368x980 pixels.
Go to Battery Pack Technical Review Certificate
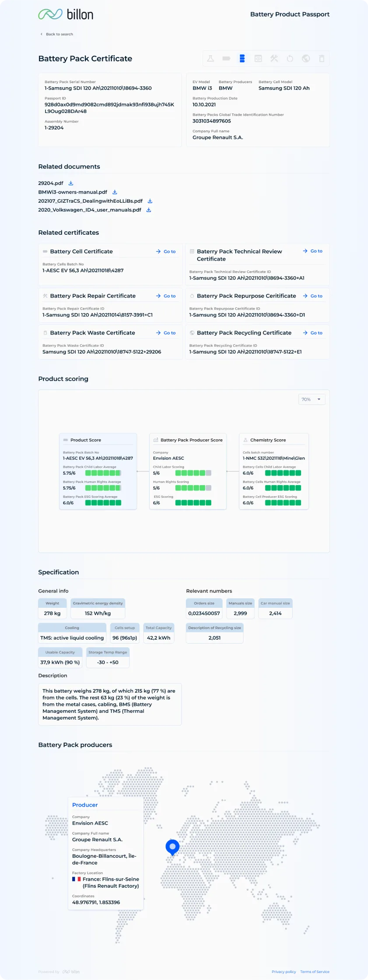(x=313, y=251)
